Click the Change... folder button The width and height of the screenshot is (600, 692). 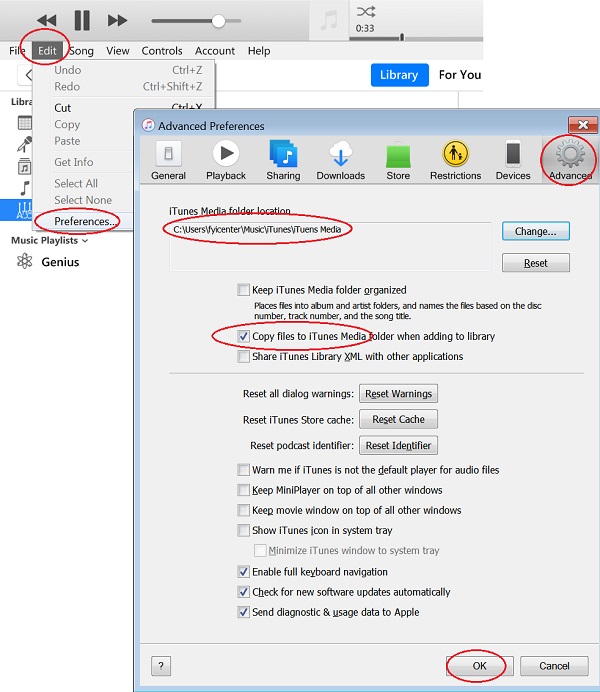536,231
